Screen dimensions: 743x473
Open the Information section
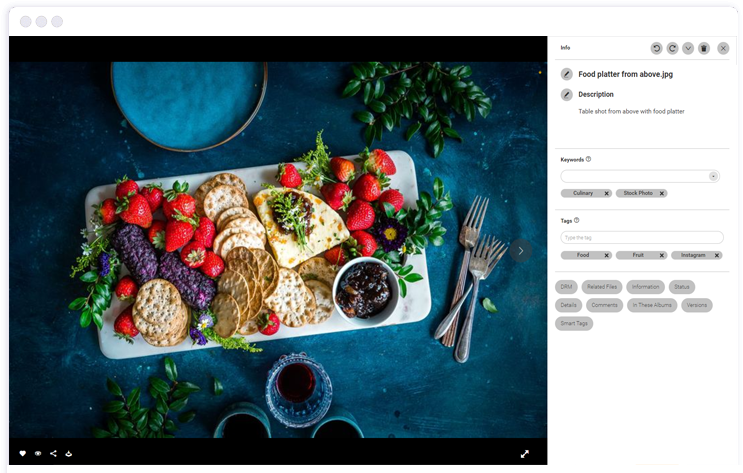pyautogui.click(x=645, y=287)
